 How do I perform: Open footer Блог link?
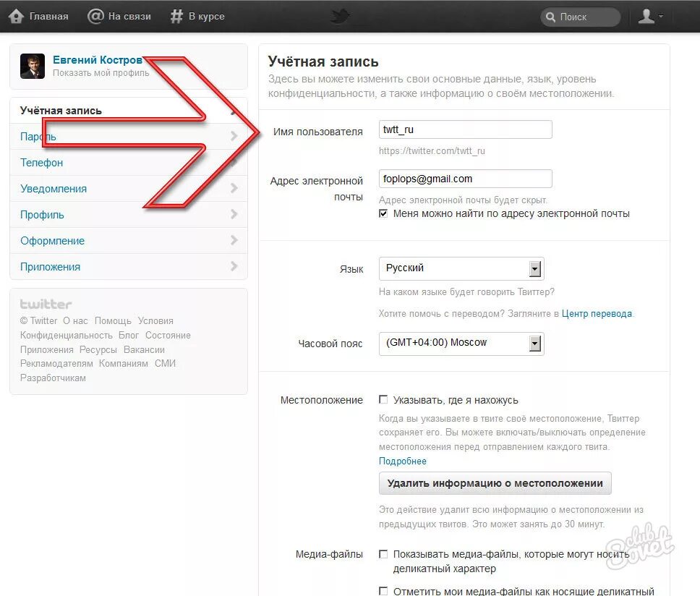pyautogui.click(x=129, y=335)
